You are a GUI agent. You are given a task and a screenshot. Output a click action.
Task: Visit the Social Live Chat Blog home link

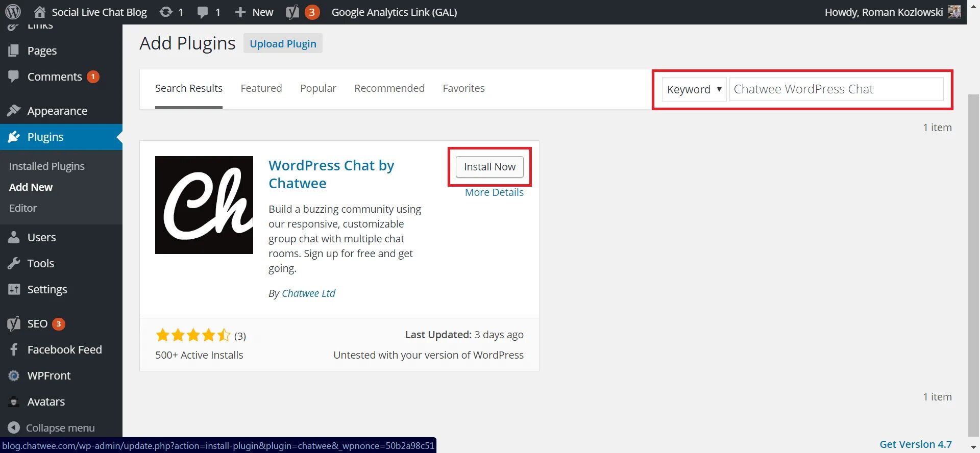pos(90,12)
